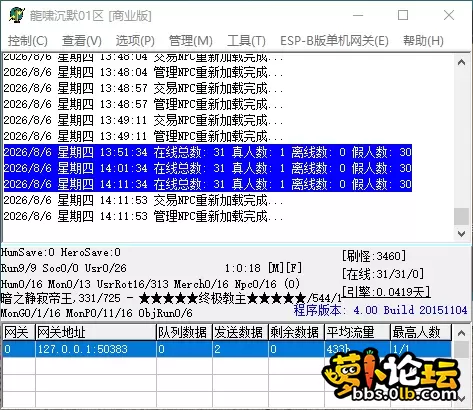
Task: Open the ESP-B版单机网关(E) menu
Action: pos(334,41)
